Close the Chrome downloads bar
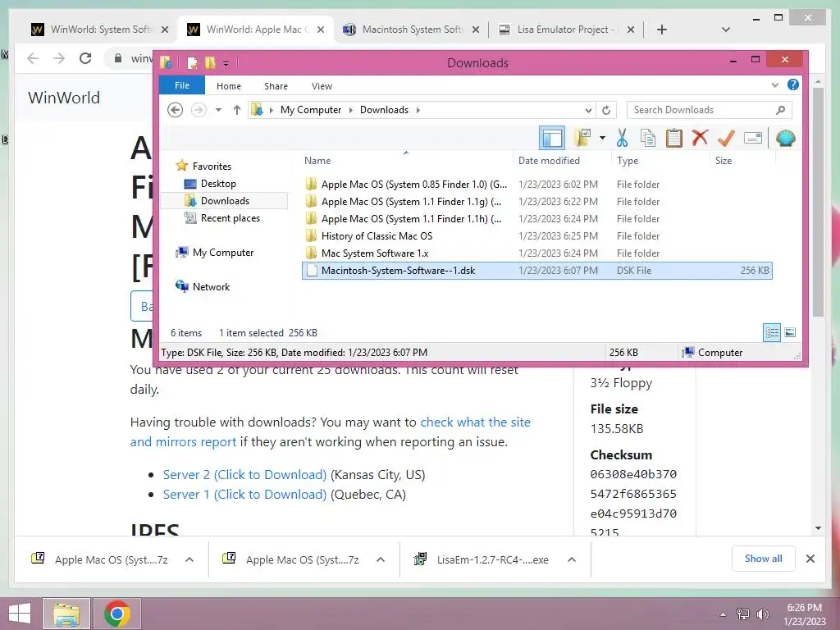 810,559
